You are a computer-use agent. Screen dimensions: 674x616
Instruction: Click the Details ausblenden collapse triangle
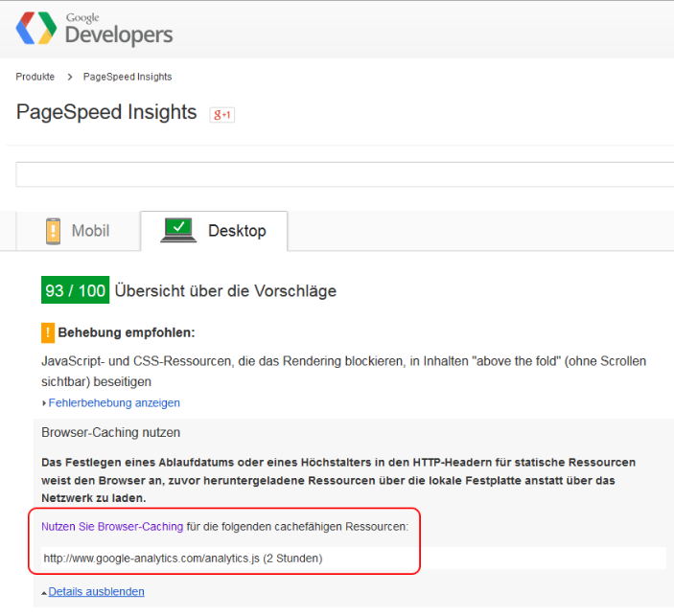(44, 593)
